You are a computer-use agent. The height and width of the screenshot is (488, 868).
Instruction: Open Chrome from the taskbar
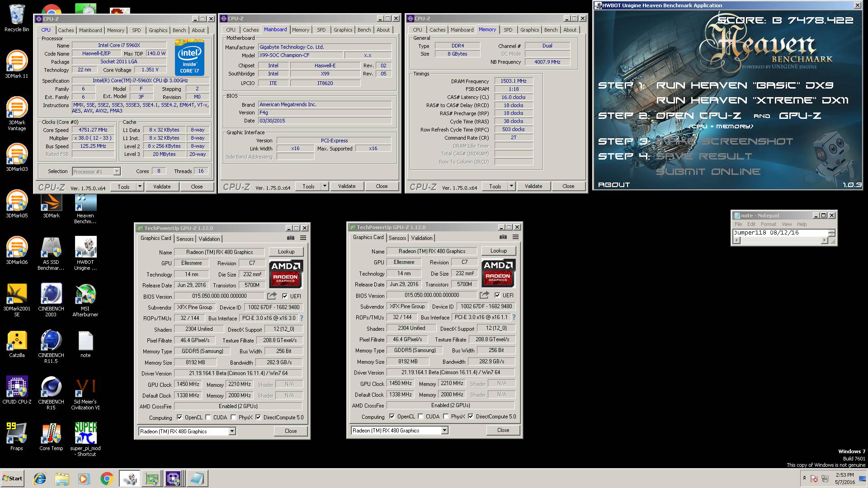[x=107, y=479]
